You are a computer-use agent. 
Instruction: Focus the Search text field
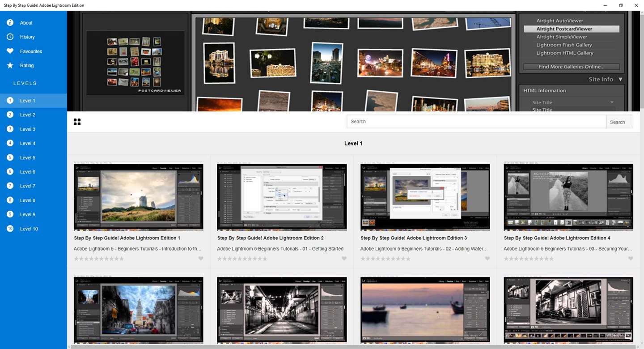click(476, 122)
